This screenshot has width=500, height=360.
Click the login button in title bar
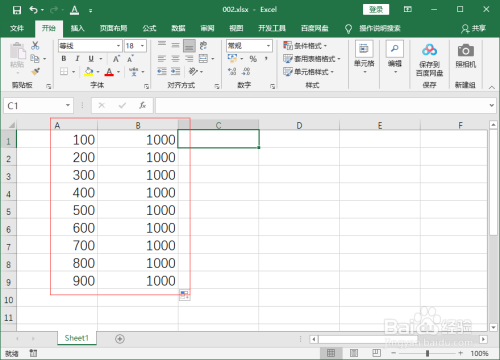(376, 10)
